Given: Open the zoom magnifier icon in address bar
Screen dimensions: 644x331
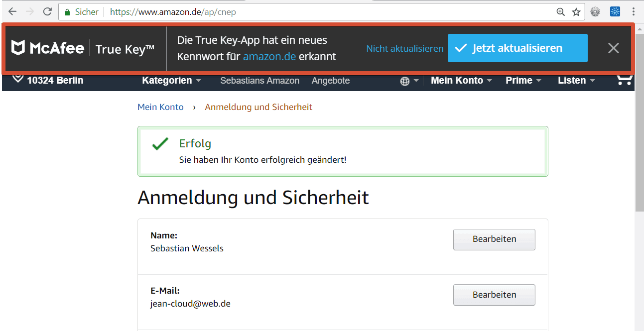Looking at the screenshot, I should (x=561, y=12).
